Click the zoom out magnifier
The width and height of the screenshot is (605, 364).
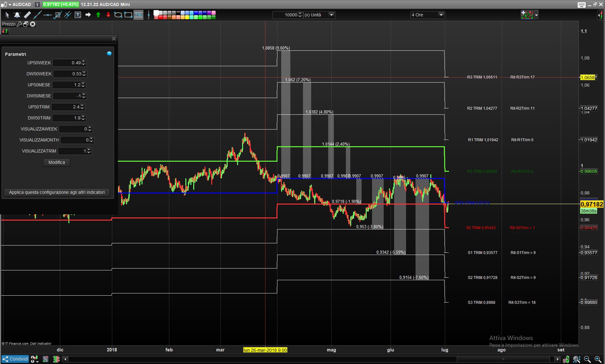[x=587, y=359]
